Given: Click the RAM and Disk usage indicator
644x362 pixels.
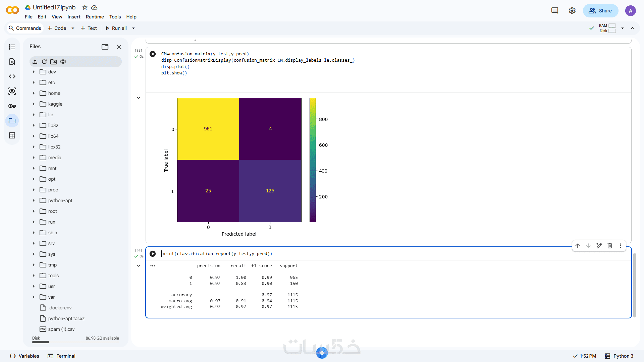Looking at the screenshot, I should [x=607, y=28].
